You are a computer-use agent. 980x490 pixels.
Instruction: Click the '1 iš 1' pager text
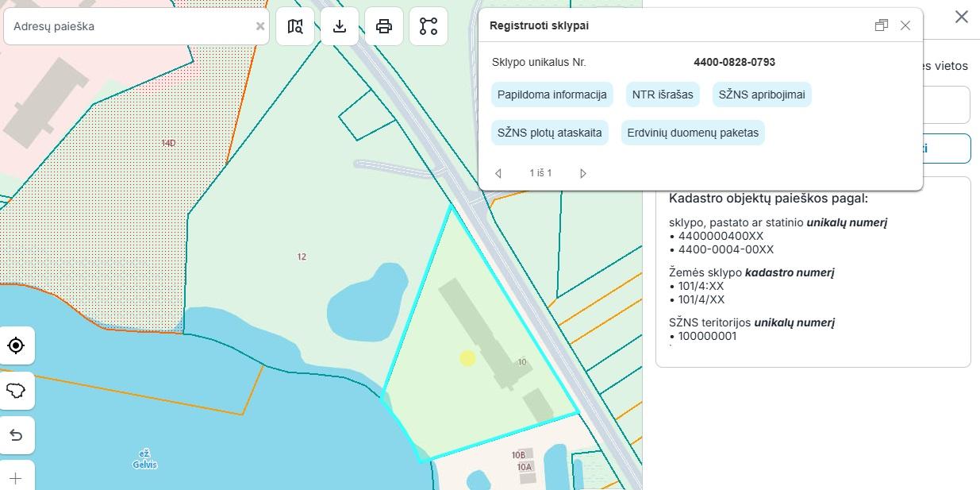pos(540,173)
